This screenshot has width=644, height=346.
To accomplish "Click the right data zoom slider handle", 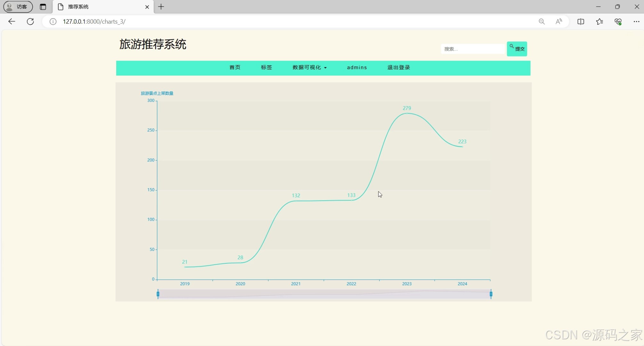I will 491,294.
